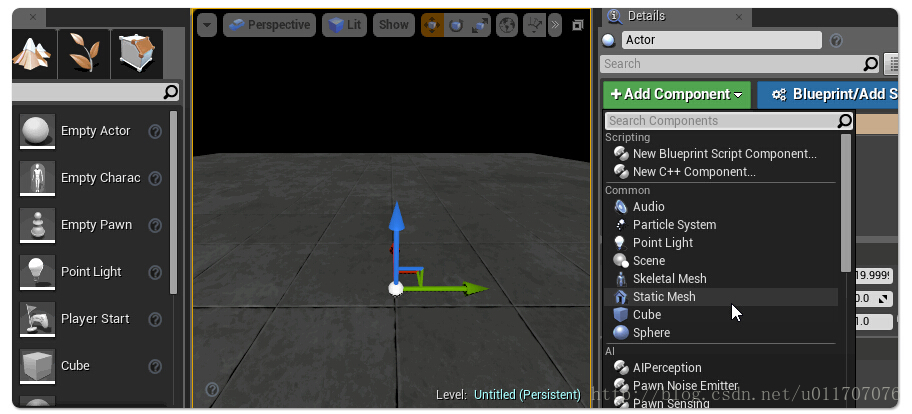
Task: Open help icon beside Actor name
Action: point(836,41)
